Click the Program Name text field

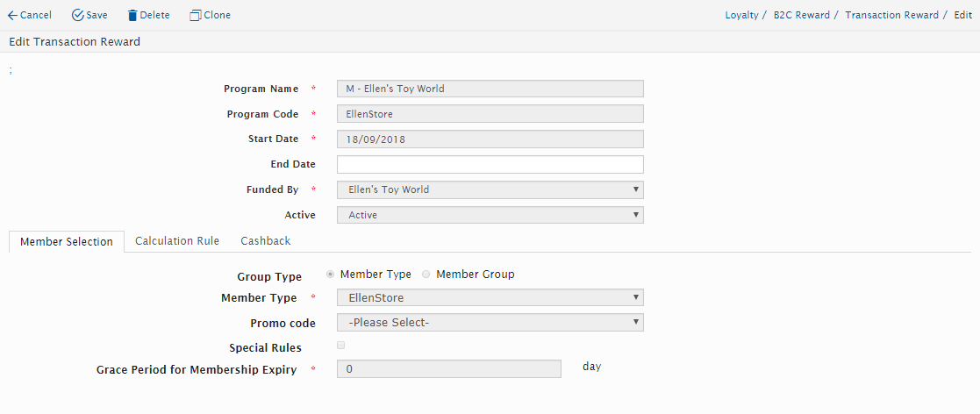(x=490, y=89)
